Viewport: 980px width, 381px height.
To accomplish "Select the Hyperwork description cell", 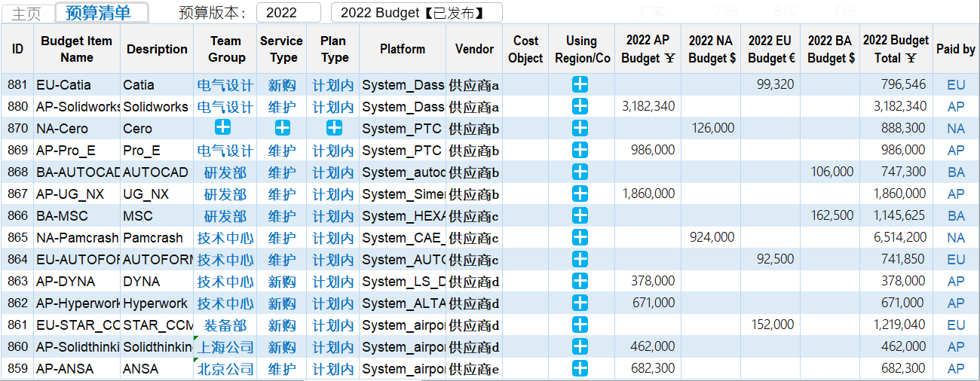I will pos(157,303).
